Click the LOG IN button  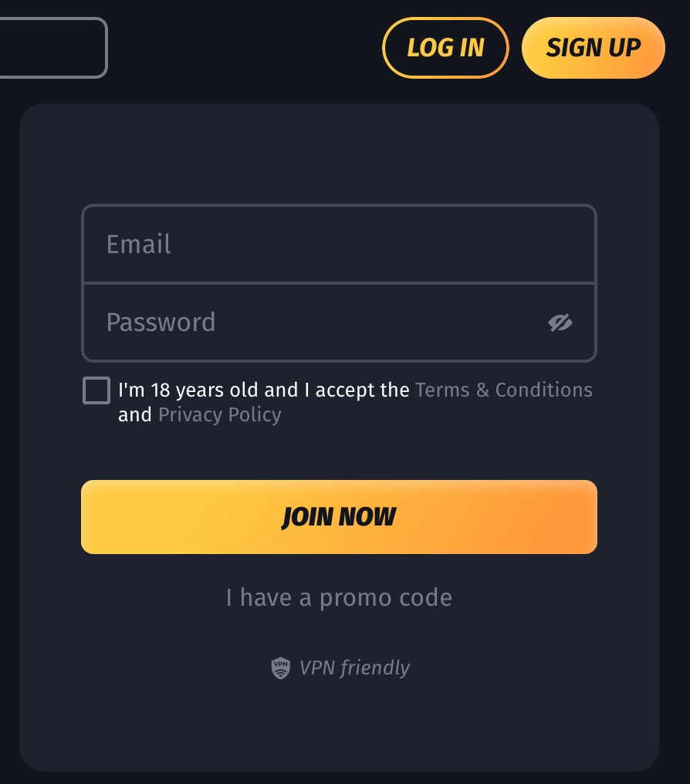[x=445, y=48]
